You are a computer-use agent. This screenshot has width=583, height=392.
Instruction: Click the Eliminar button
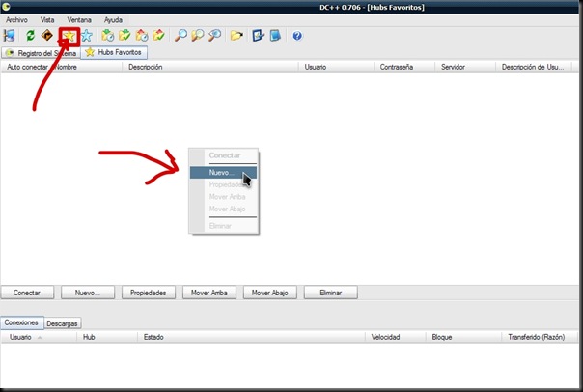coord(330,293)
